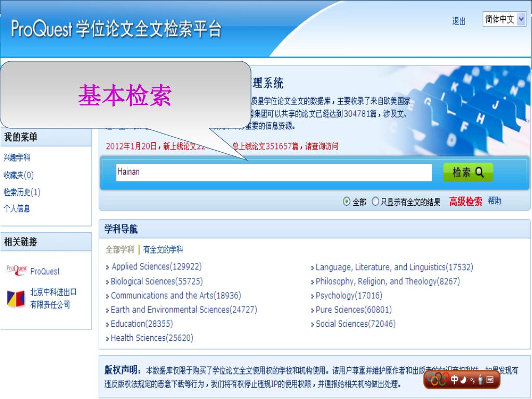
Task: Browse Applied Sciences(129922) subject
Action: (156, 267)
